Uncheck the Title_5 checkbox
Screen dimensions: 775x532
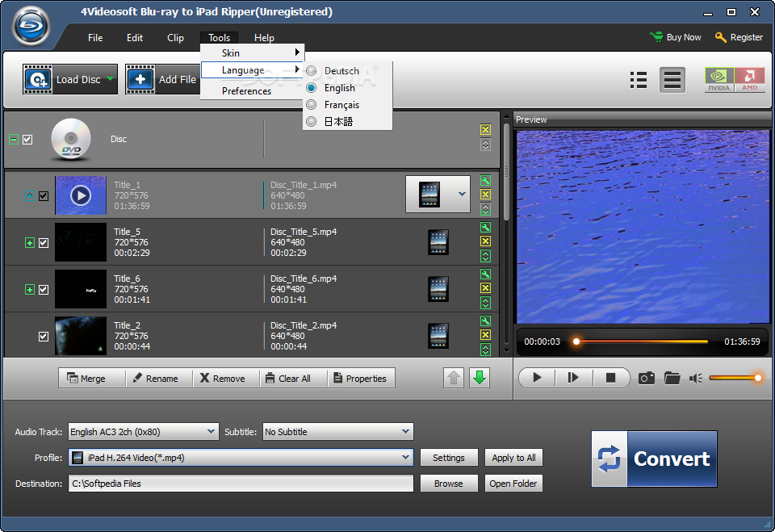[44, 243]
